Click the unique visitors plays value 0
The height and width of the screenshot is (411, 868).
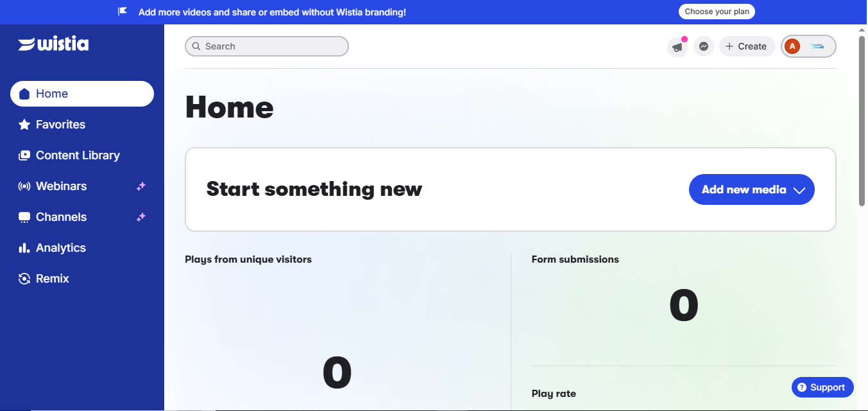(x=337, y=373)
